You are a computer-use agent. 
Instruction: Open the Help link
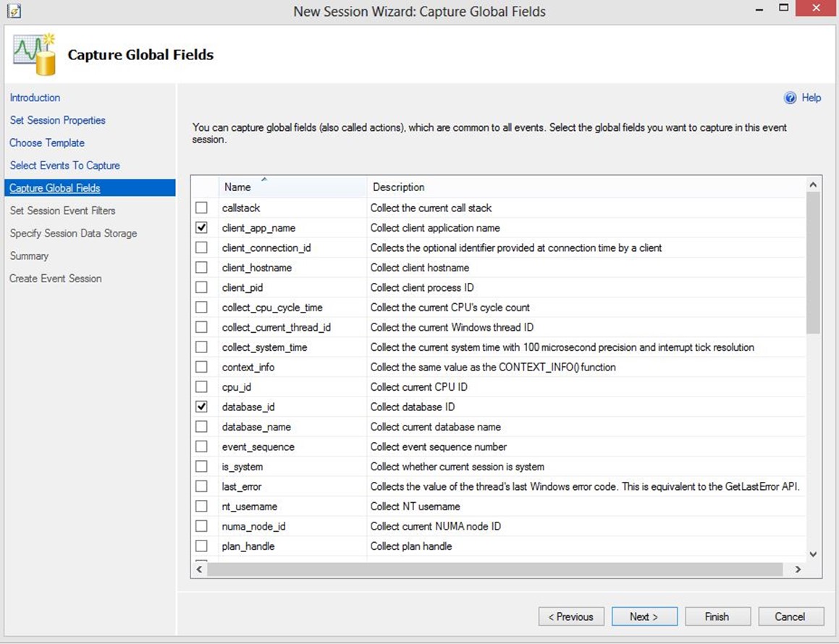click(811, 98)
